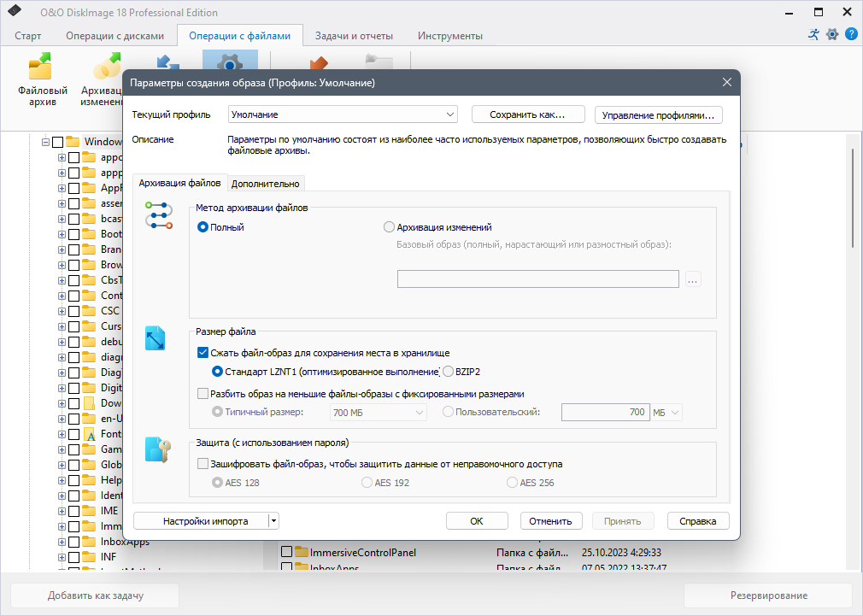Click the O&O DiskImage app icon in title bar
This screenshot has width=863, height=616.
[x=15, y=10]
